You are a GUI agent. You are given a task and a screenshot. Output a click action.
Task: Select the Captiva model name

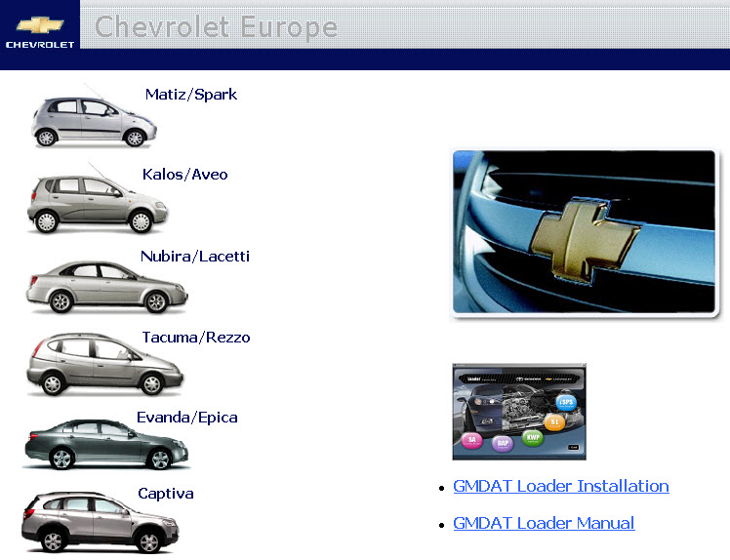point(166,494)
